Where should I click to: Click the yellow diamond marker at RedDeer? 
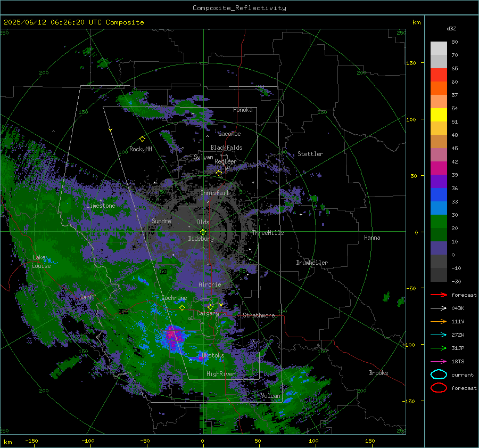coord(219,173)
